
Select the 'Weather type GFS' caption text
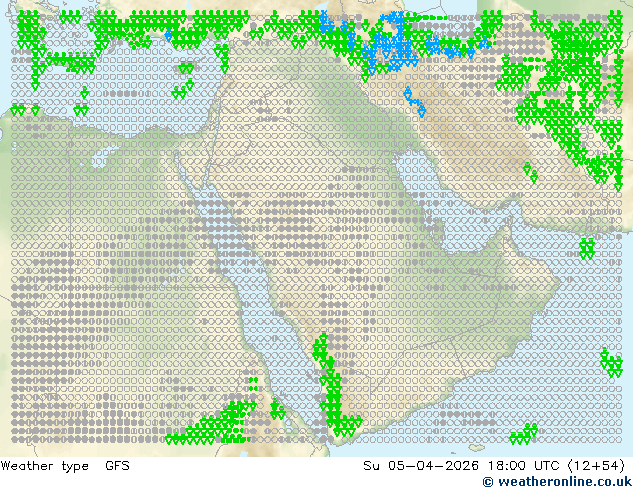[x=65, y=466]
